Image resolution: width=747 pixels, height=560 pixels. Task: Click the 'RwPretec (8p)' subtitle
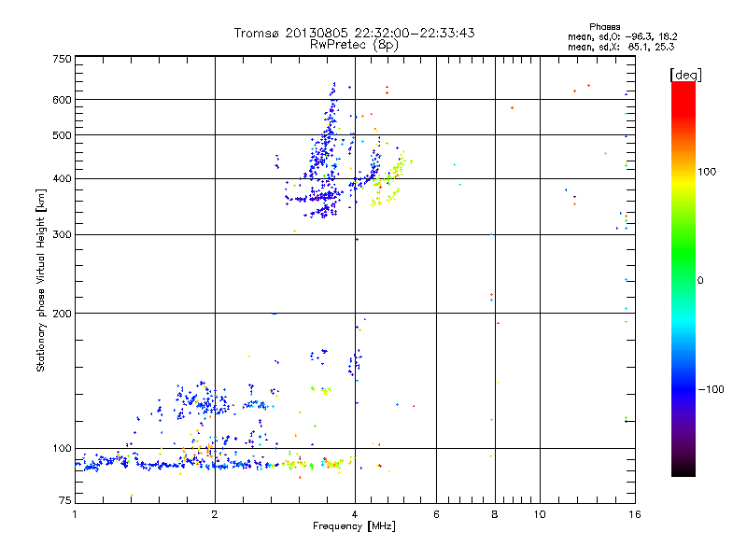tap(354, 45)
